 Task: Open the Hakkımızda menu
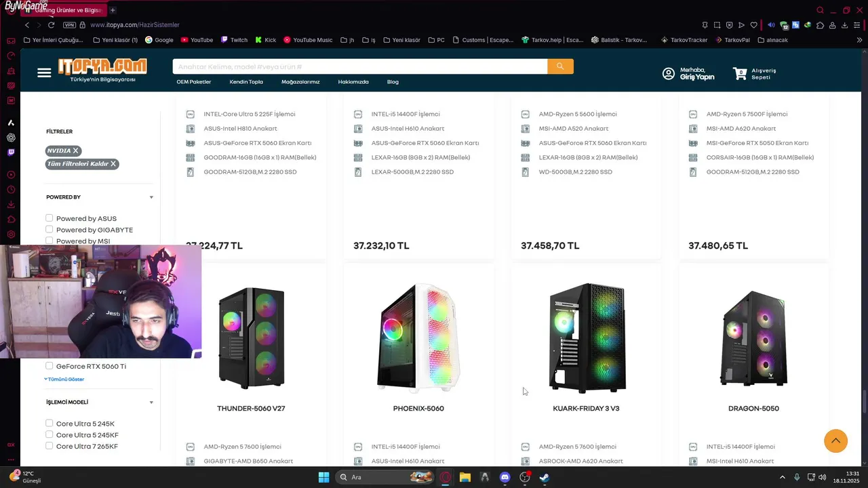pyautogui.click(x=353, y=82)
